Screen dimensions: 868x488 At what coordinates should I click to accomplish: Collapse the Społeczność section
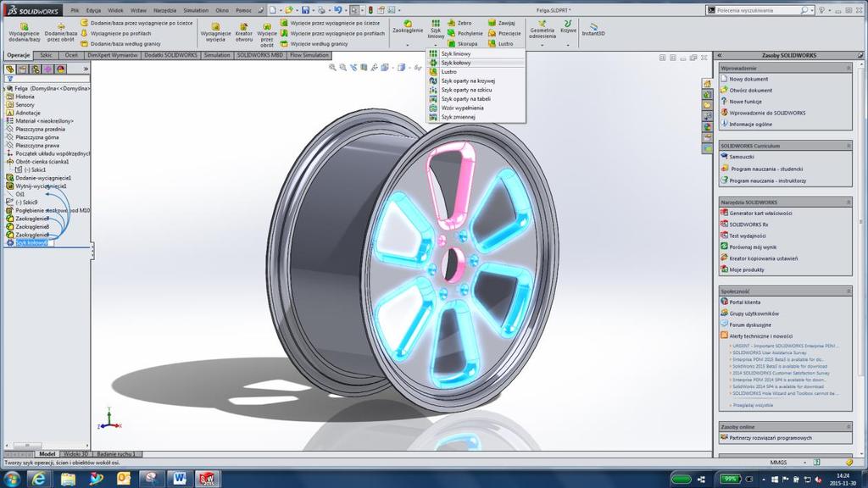(x=849, y=291)
